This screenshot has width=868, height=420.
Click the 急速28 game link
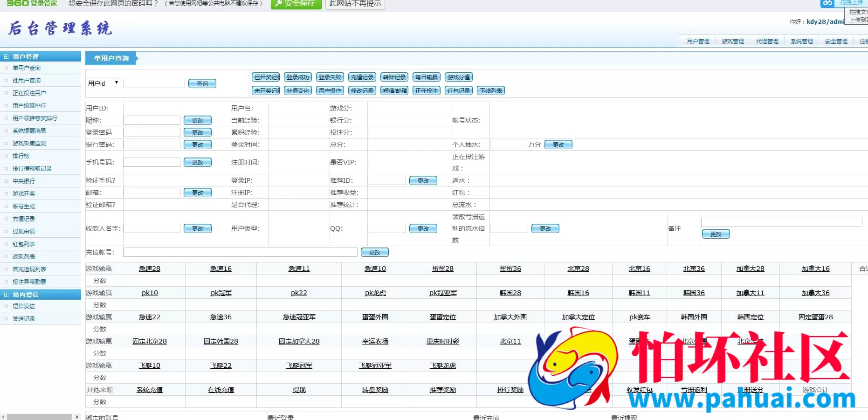pos(149,269)
